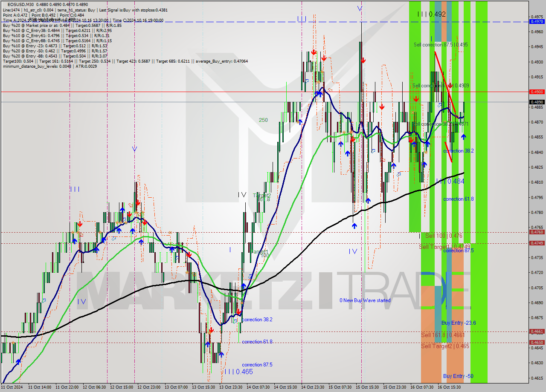Click the '13 Oct 23:30' time label

[x=231, y=387]
